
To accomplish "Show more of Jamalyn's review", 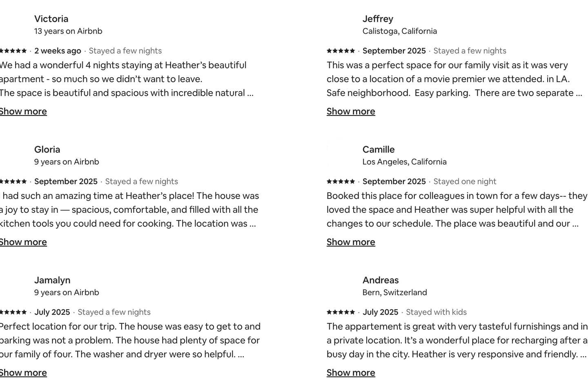I will pos(23,373).
